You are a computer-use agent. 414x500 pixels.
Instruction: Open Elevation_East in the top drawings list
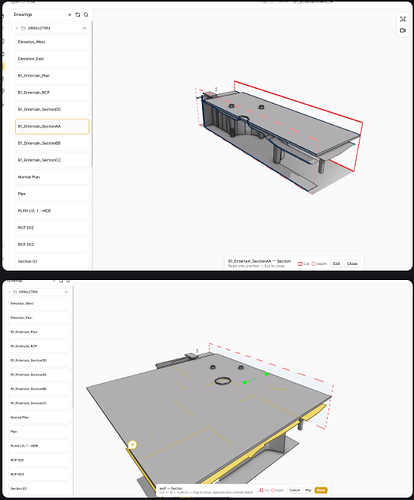tap(52, 59)
